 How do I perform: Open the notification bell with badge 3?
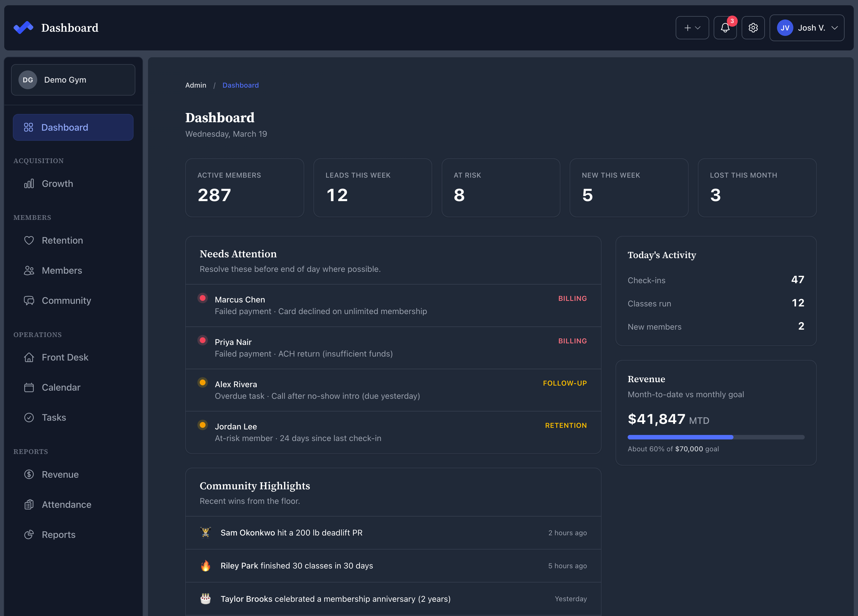tap(725, 28)
